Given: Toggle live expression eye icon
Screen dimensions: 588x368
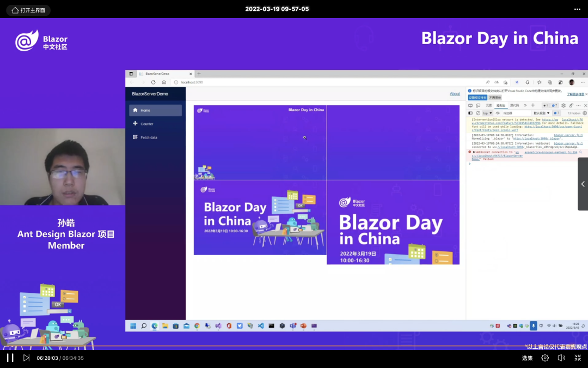Looking at the screenshot, I should (498, 113).
